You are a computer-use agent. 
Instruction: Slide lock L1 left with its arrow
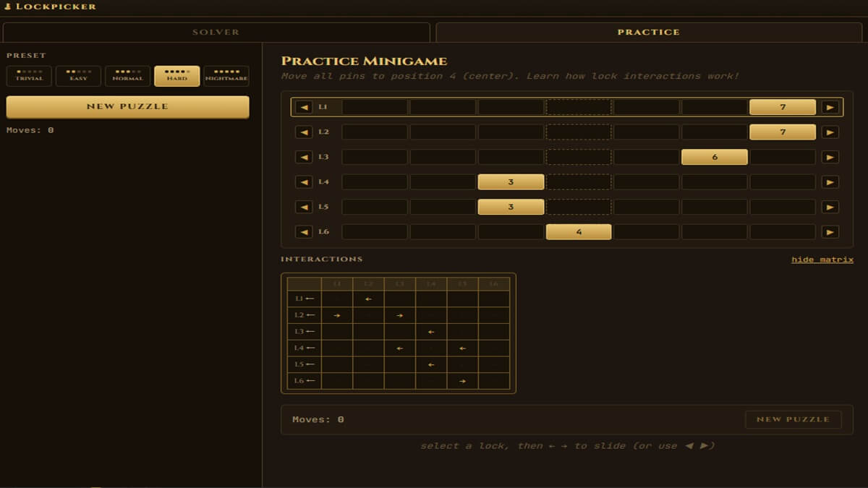tap(305, 107)
